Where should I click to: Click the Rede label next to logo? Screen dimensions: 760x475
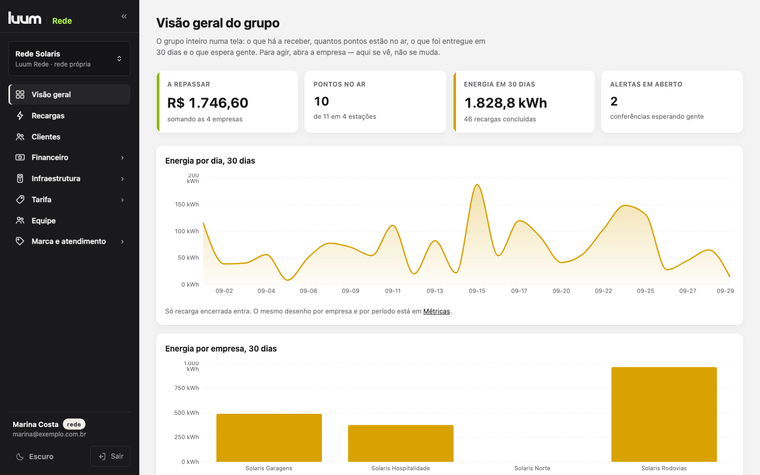click(x=62, y=21)
